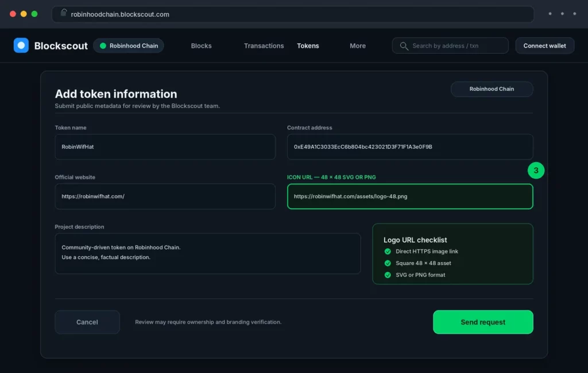Click the green dot on Robinhood Chain pill
Image resolution: width=588 pixels, height=373 pixels.
(103, 46)
